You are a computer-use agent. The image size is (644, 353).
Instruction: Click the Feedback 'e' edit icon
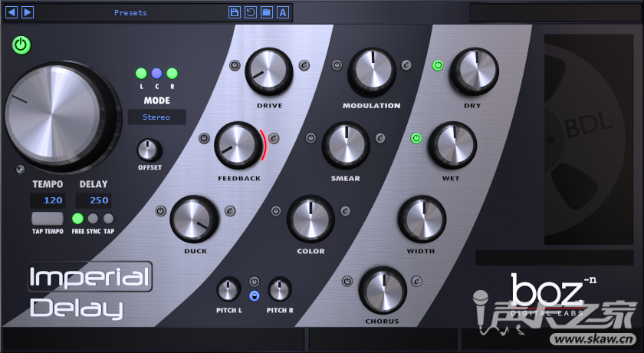tap(274, 138)
